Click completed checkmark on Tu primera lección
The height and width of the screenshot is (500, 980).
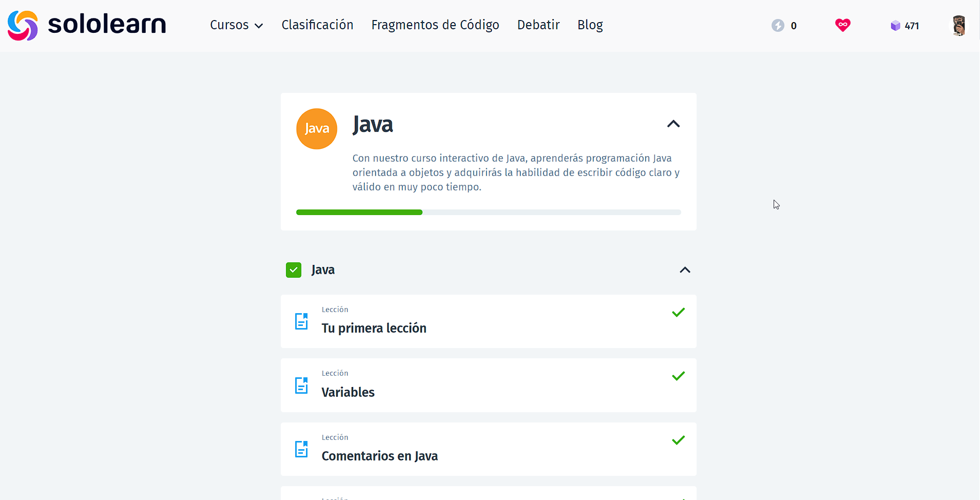(678, 312)
